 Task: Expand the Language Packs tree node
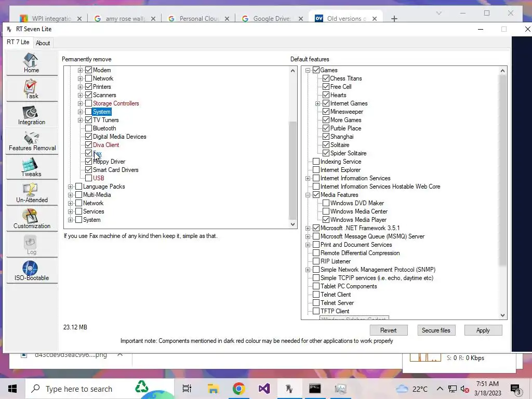(70, 187)
